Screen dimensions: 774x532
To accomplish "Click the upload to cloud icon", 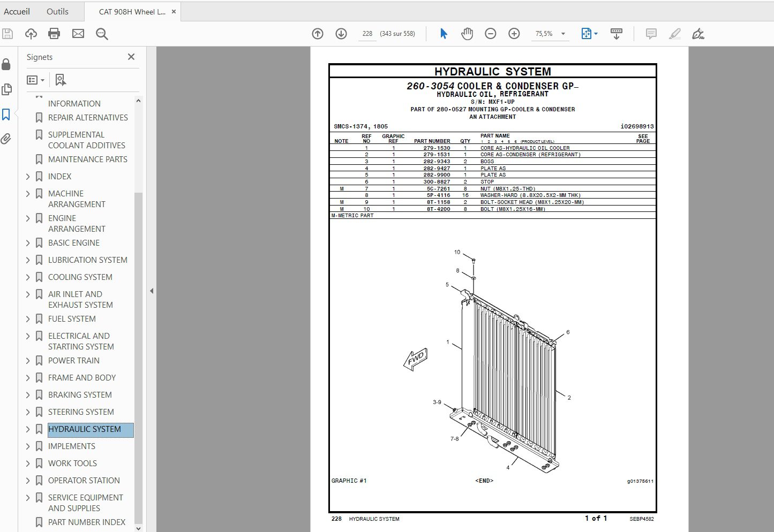I will point(31,34).
